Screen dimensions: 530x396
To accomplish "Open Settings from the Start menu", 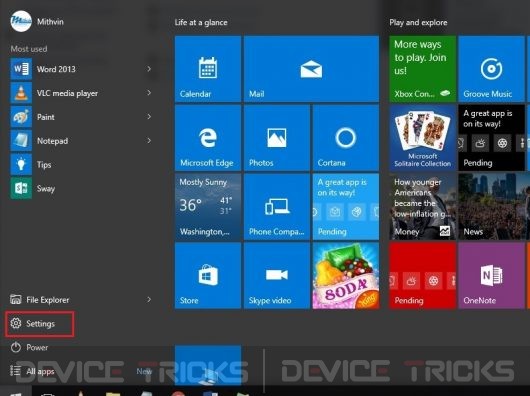I will tap(40, 324).
